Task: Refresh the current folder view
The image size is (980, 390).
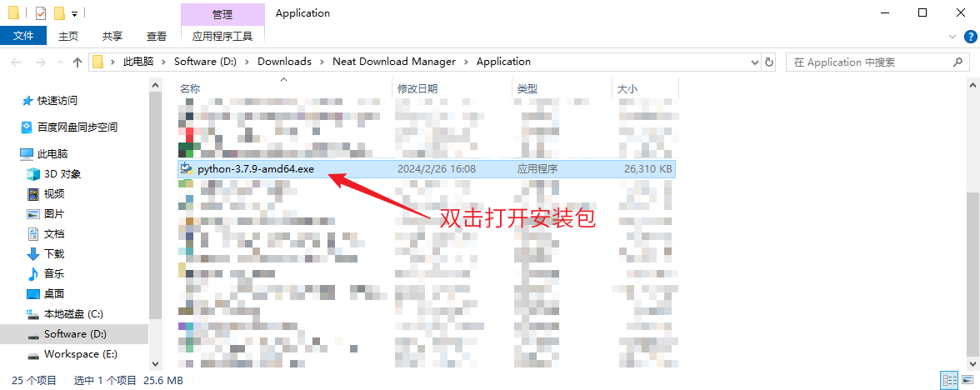Action: coord(769,62)
